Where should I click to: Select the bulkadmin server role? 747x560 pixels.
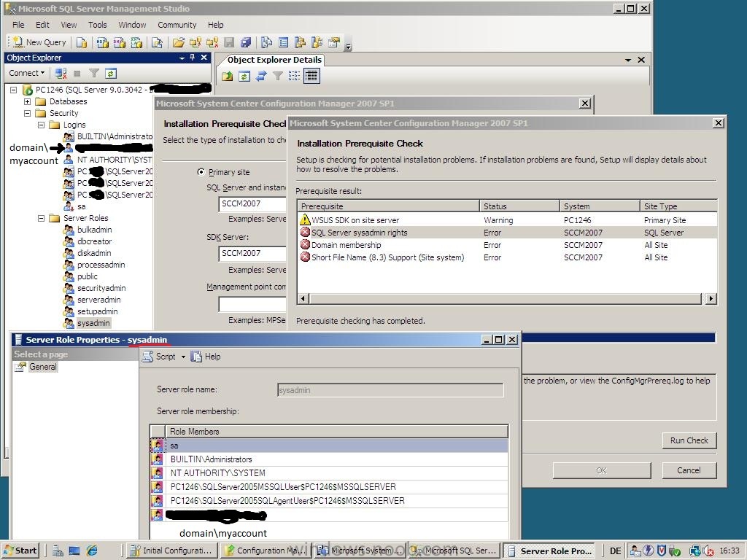point(94,230)
